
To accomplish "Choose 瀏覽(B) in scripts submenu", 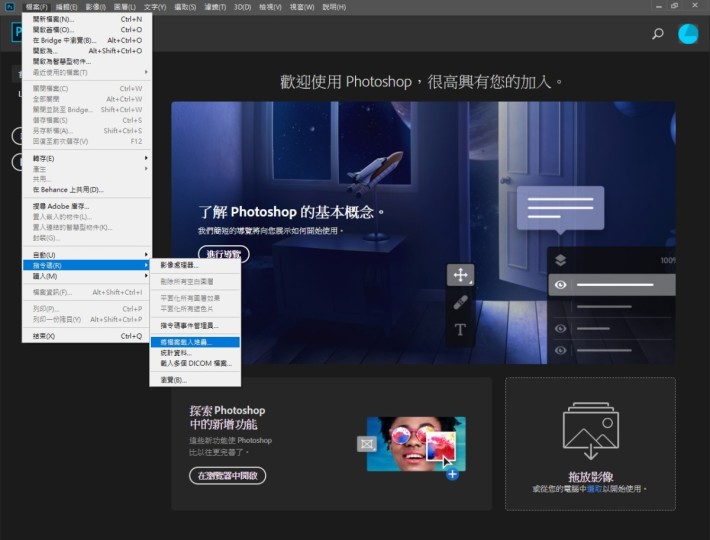I will coord(195,380).
